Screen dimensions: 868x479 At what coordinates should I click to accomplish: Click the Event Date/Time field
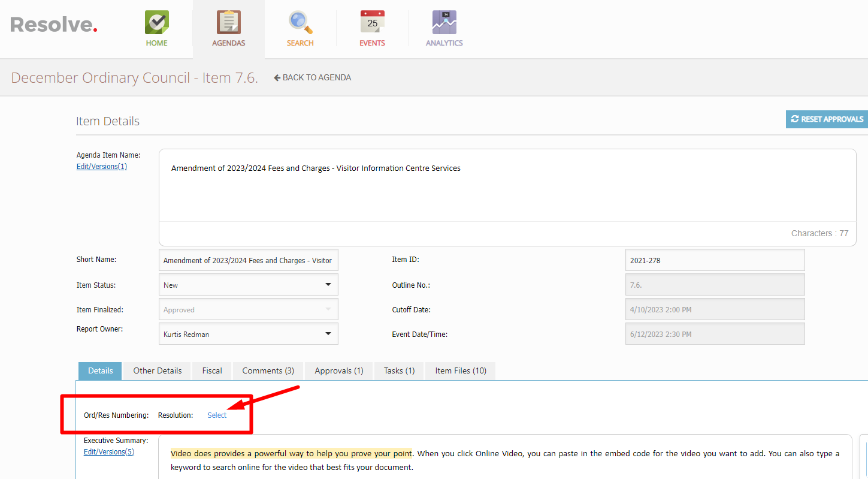(x=715, y=334)
